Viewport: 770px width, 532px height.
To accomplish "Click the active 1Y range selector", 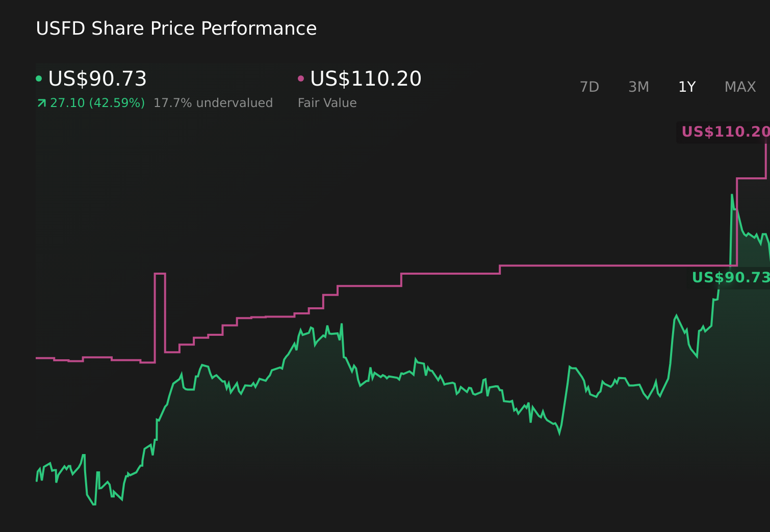I will click(686, 87).
